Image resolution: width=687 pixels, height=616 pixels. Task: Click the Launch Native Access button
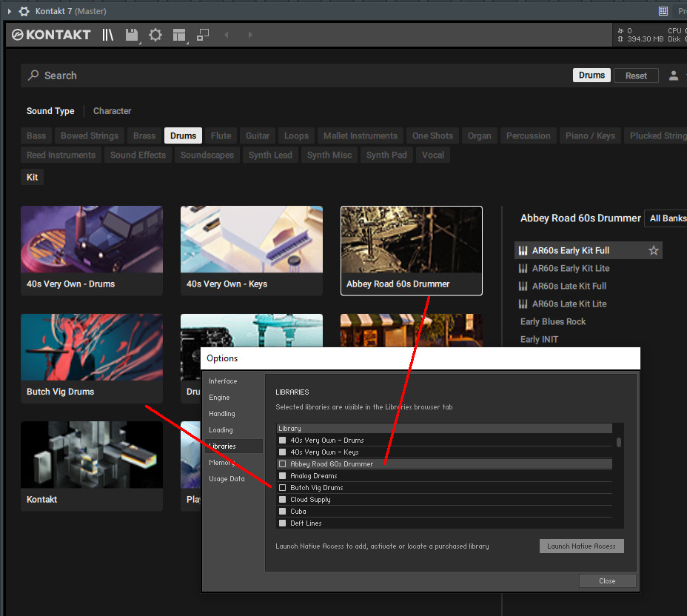581,546
